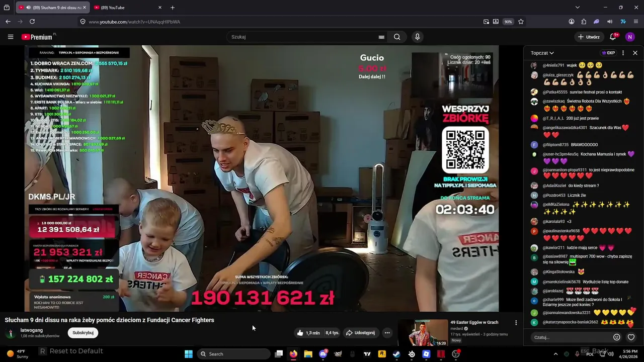
Task: Click the 8,4 tys. count next to like
Action: (x=332, y=333)
